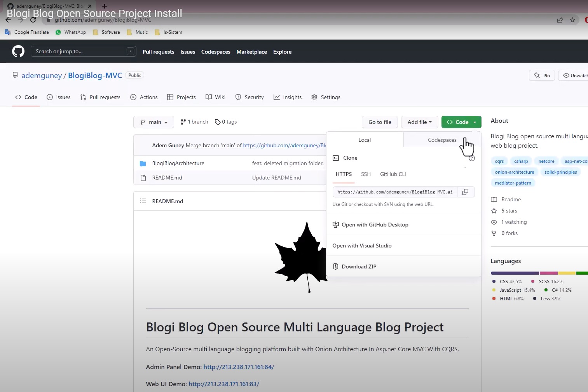Screen dimensions: 588x392
Task: Open the main branch selector
Action: point(154,122)
